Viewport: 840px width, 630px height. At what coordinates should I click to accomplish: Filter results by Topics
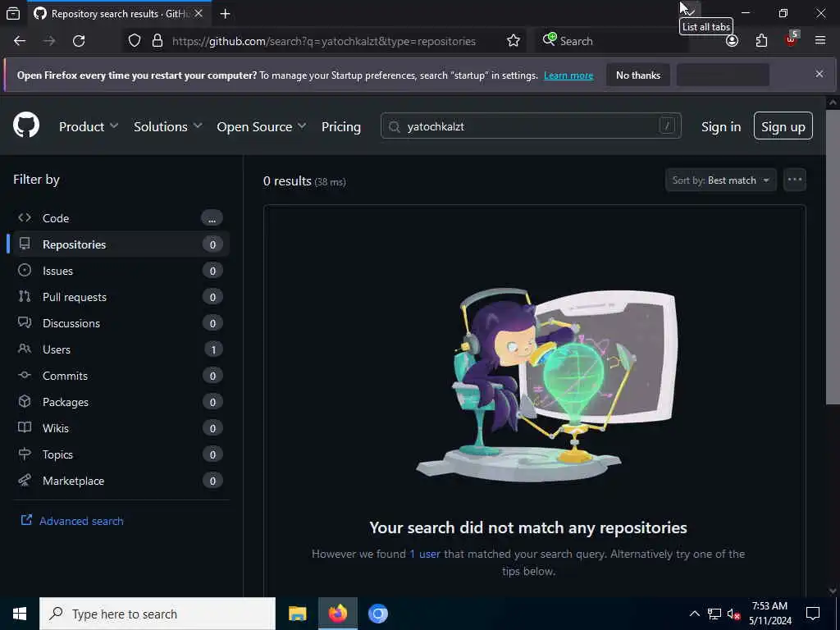(119, 454)
